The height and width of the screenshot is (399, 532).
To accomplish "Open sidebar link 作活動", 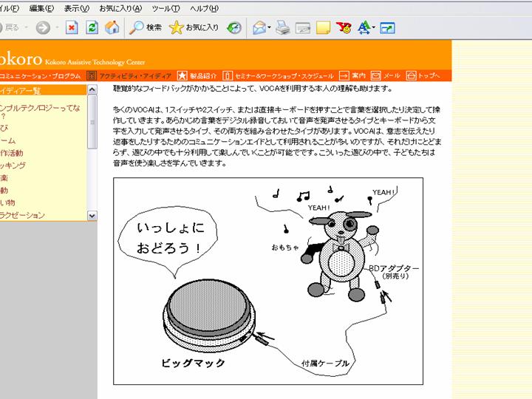I will click(12, 153).
